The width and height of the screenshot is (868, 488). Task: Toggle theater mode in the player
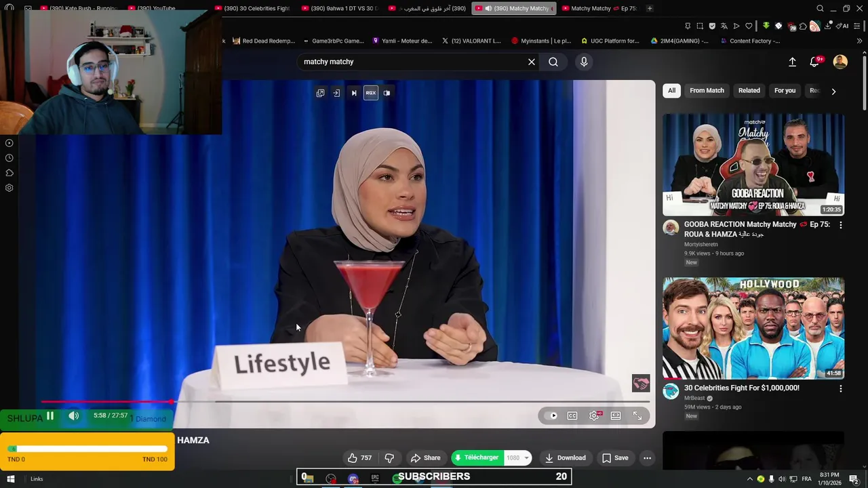pos(616,415)
